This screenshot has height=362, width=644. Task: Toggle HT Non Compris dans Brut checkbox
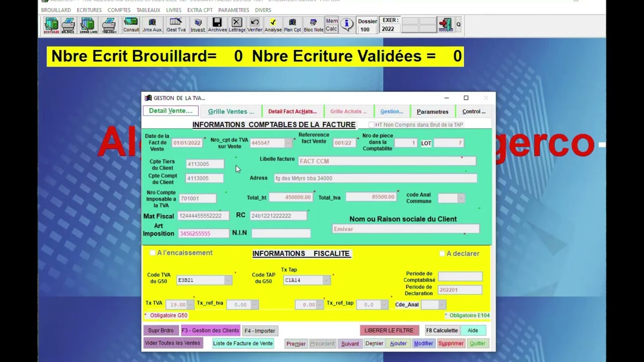[x=371, y=125]
